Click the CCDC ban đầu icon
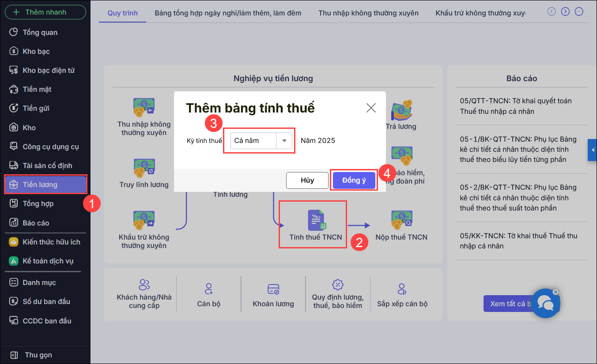 pos(14,321)
